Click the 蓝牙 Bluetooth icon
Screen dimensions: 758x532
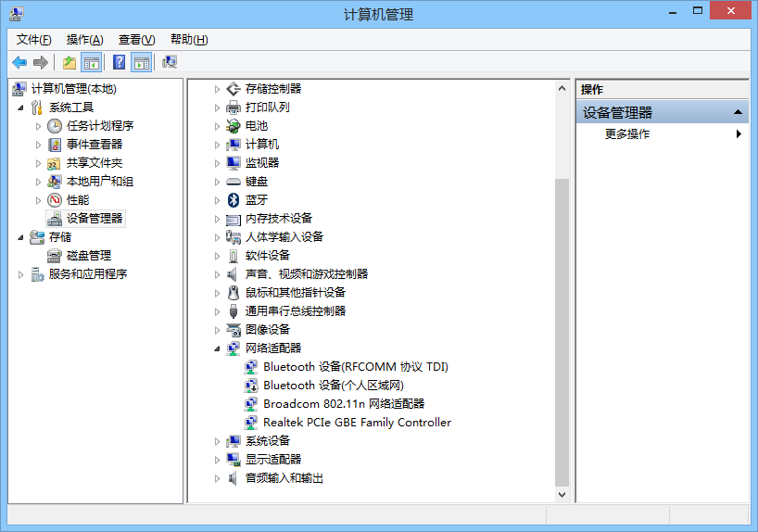point(234,200)
